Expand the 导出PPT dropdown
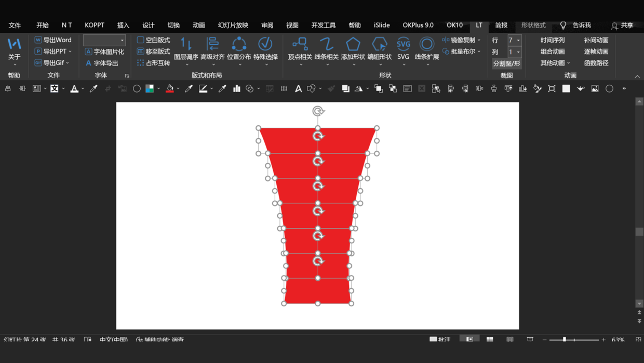 70,51
